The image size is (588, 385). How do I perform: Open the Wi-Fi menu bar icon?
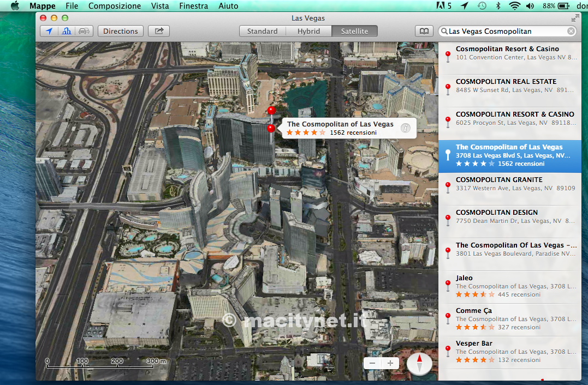tap(514, 5)
